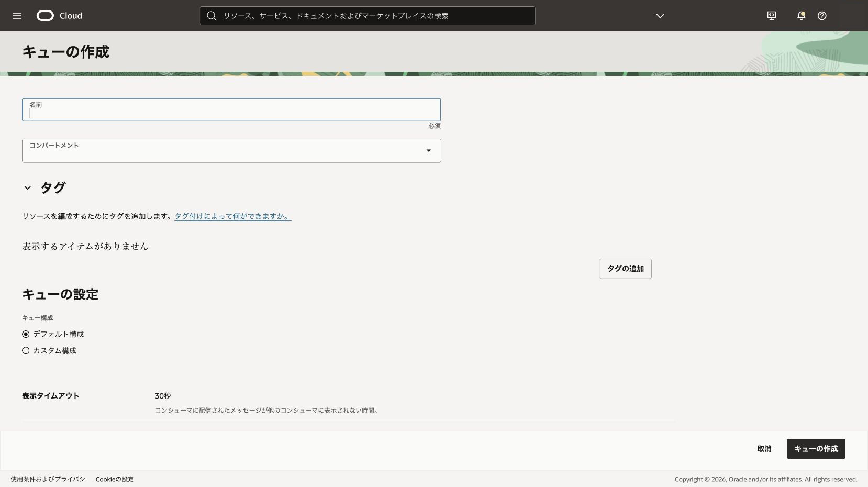The height and width of the screenshot is (487, 868).
Task: Click the キューの作成 submit button
Action: click(816, 449)
